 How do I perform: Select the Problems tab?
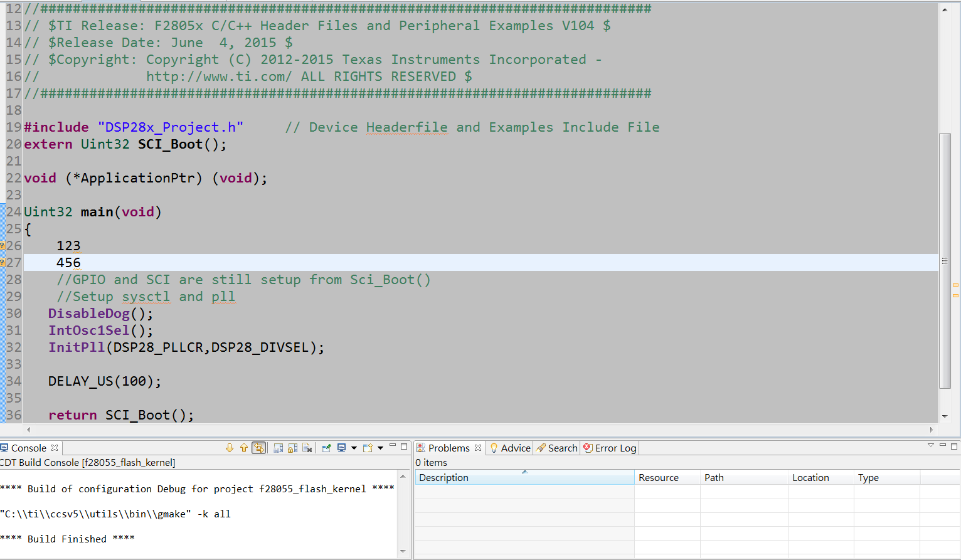tap(449, 448)
